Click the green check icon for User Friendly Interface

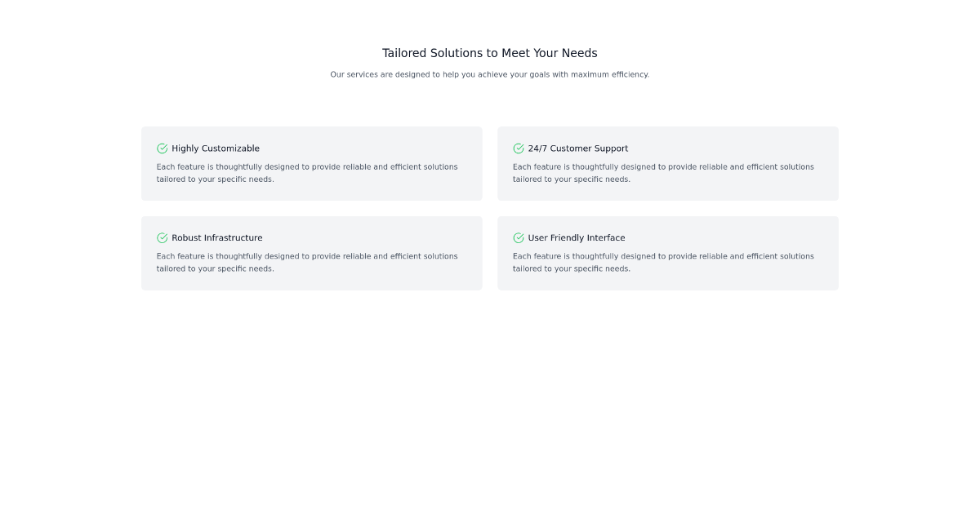click(518, 238)
